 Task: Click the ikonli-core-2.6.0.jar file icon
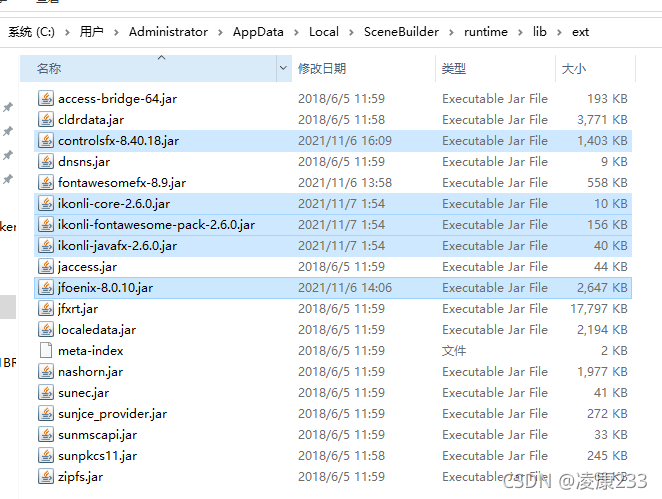click(x=46, y=203)
